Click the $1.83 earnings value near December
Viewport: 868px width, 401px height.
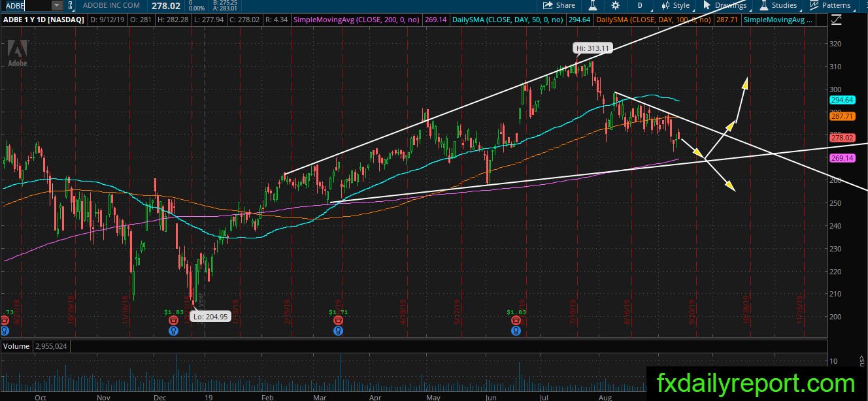173,313
